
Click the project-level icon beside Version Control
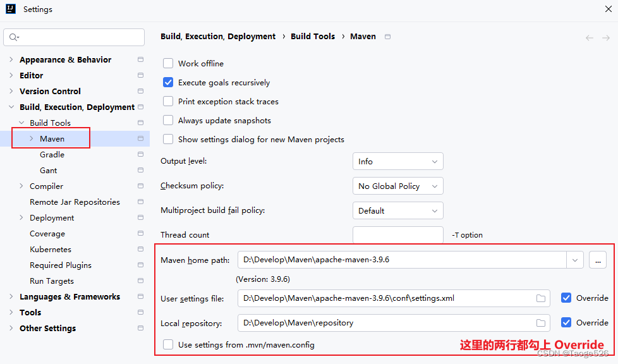point(140,91)
